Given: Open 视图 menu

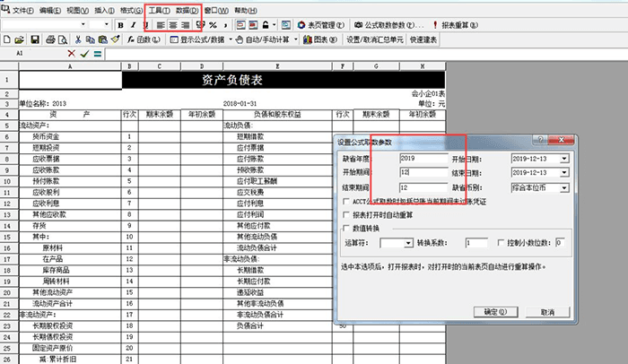Looking at the screenshot, I should point(77,11).
